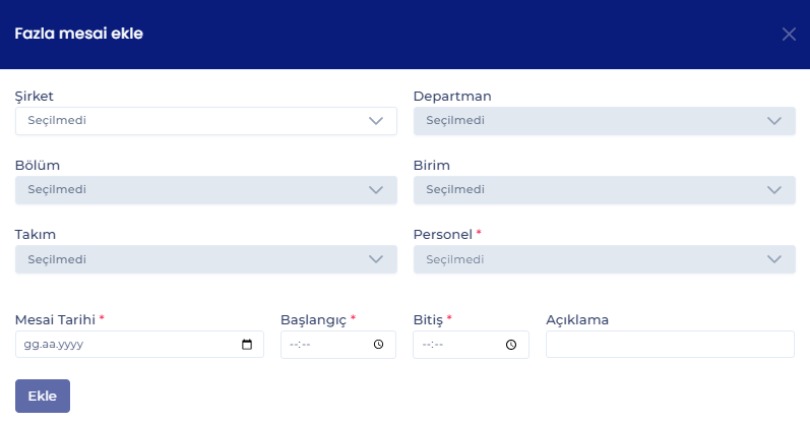The height and width of the screenshot is (423, 810).
Task: Open the Departman dropdown
Action: (x=590, y=121)
